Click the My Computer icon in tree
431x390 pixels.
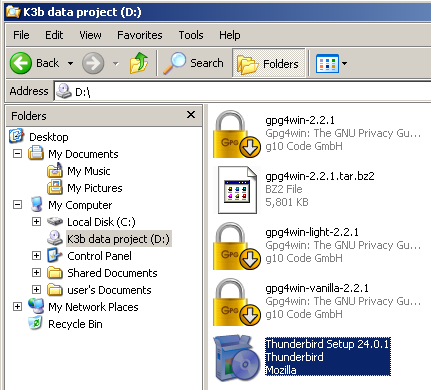coord(36,204)
